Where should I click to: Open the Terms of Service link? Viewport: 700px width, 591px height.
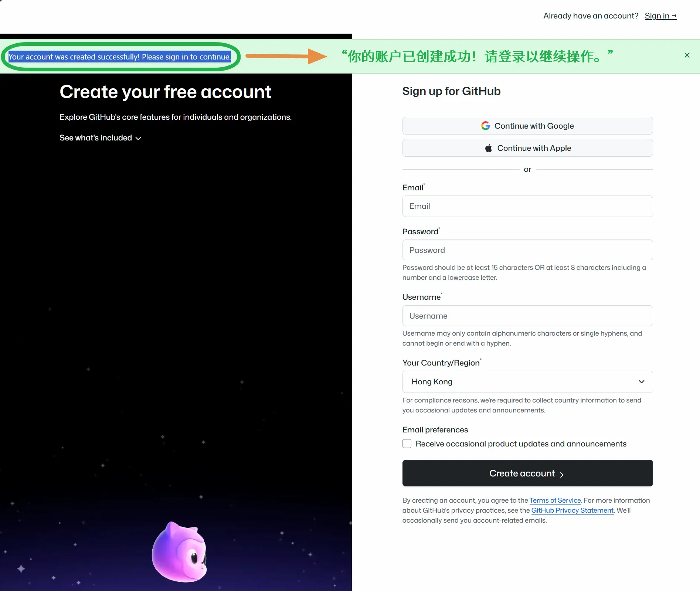click(555, 500)
